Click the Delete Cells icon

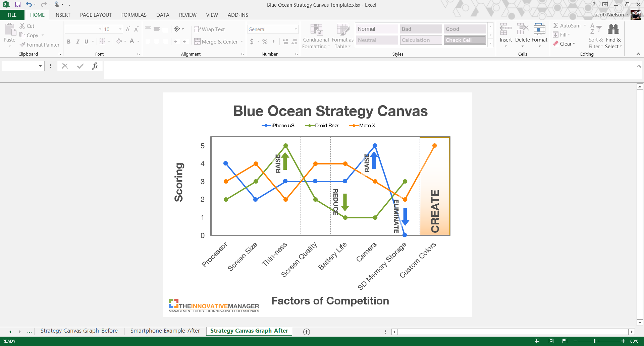tap(523, 29)
